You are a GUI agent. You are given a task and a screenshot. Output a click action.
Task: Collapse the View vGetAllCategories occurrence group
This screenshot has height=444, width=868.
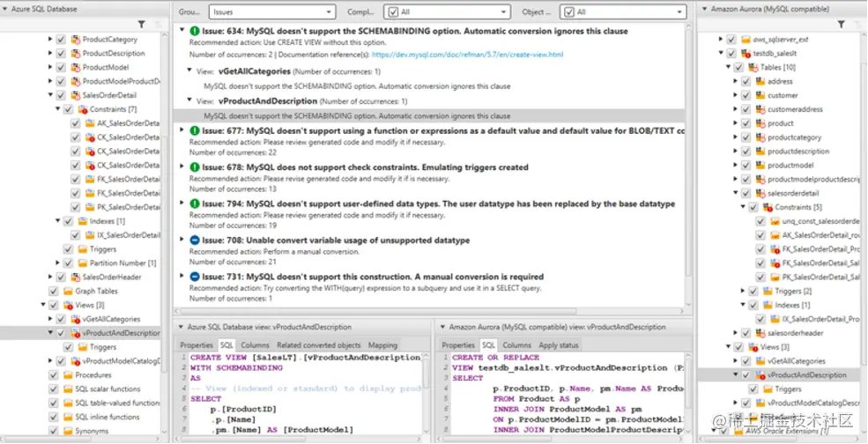pos(189,70)
